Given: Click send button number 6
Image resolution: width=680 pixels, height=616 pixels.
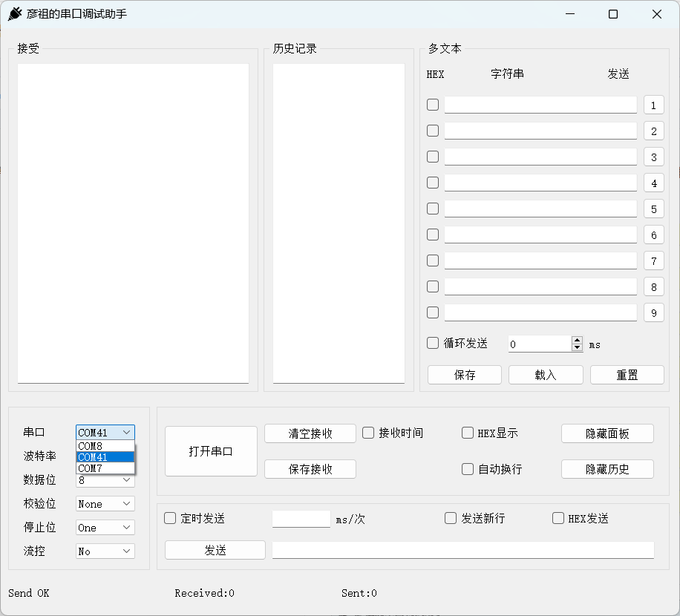Looking at the screenshot, I should (654, 235).
